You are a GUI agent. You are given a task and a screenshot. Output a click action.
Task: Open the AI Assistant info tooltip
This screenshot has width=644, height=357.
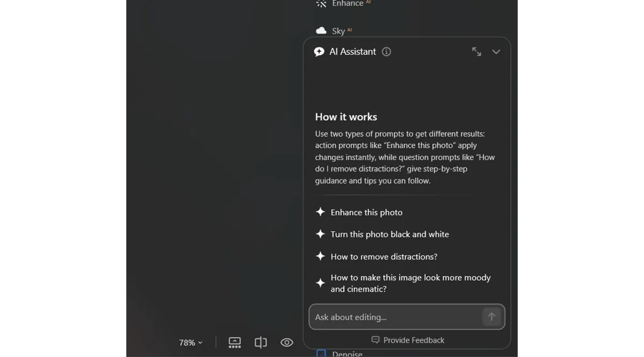386,52
